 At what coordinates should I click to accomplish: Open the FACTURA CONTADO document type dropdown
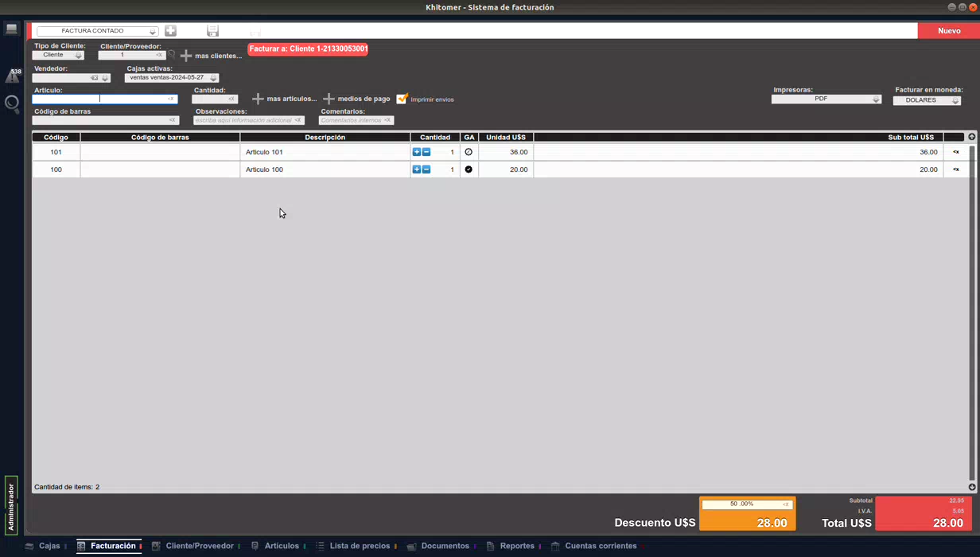(98, 31)
